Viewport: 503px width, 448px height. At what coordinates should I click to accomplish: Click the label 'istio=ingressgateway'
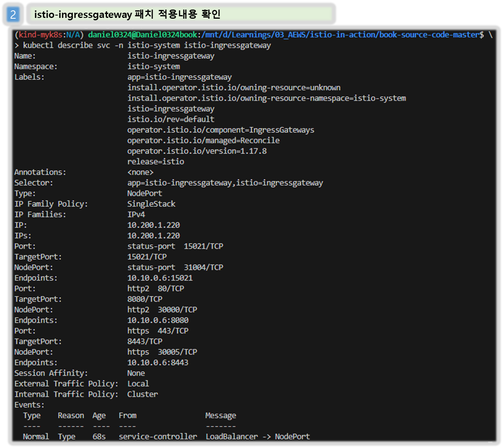coord(171,109)
